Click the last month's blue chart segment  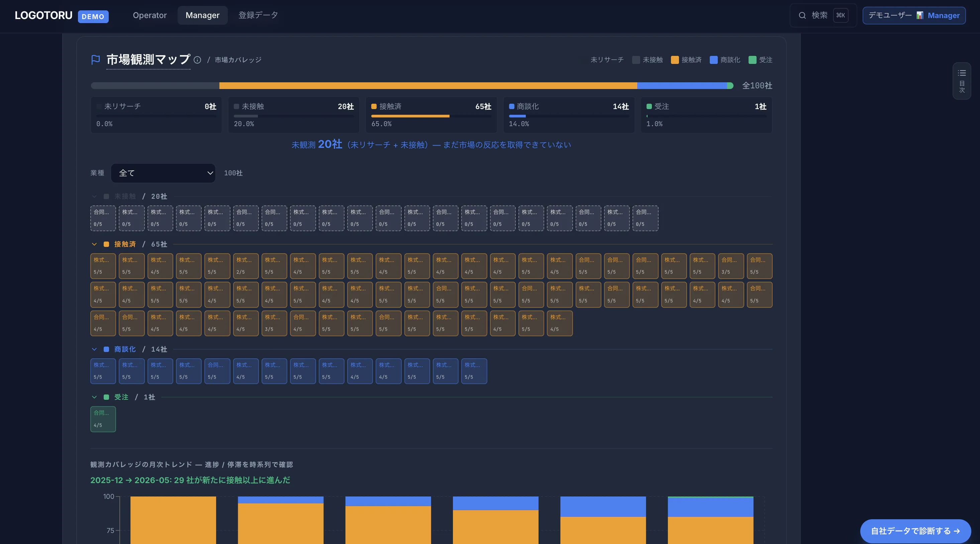click(x=710, y=507)
